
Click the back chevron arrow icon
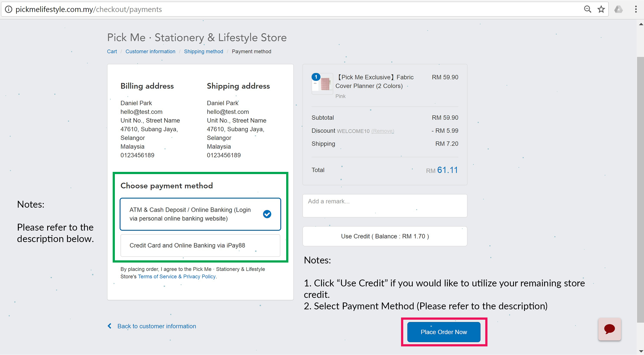[110, 326]
